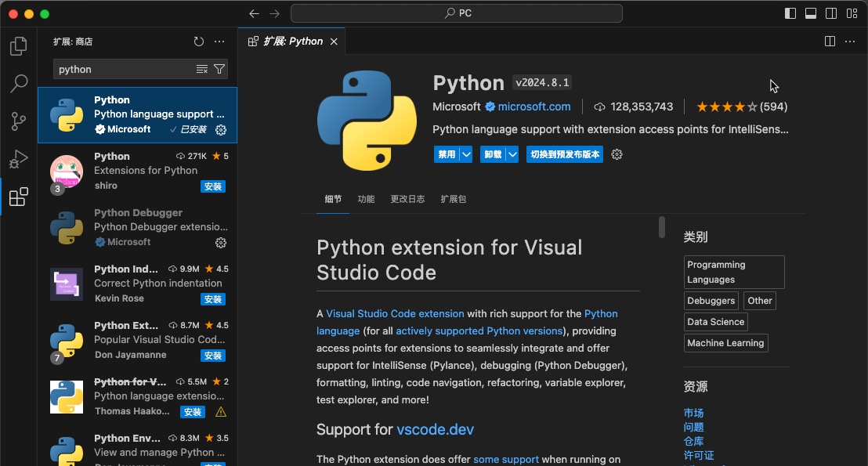Switch to the 细节 tab
868x466 pixels.
333,199
